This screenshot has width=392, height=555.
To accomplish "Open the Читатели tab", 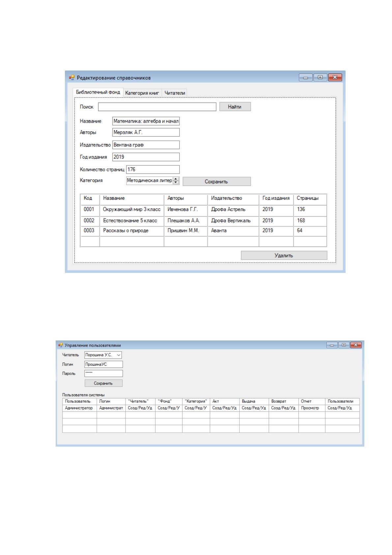I will click(175, 93).
